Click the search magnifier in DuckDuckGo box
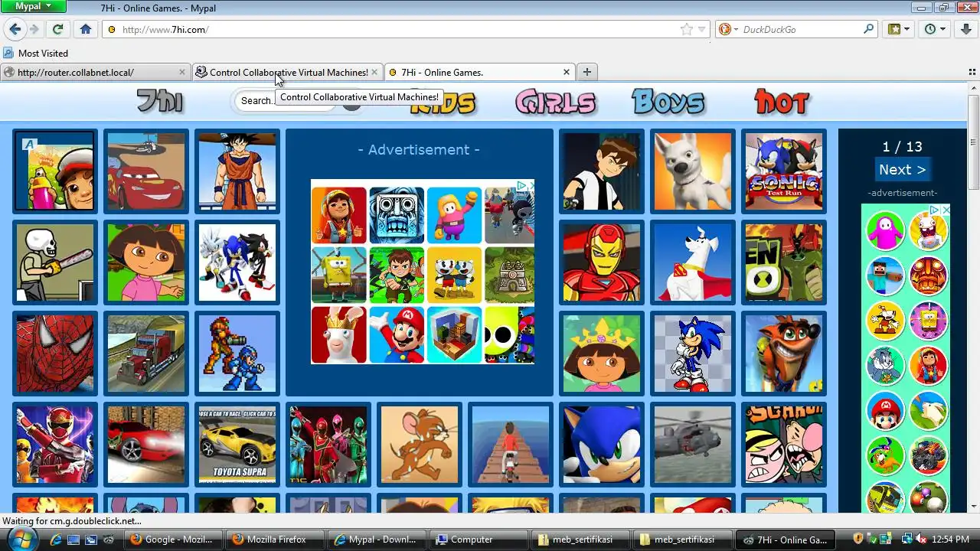This screenshot has width=980, height=551. pyautogui.click(x=868, y=29)
